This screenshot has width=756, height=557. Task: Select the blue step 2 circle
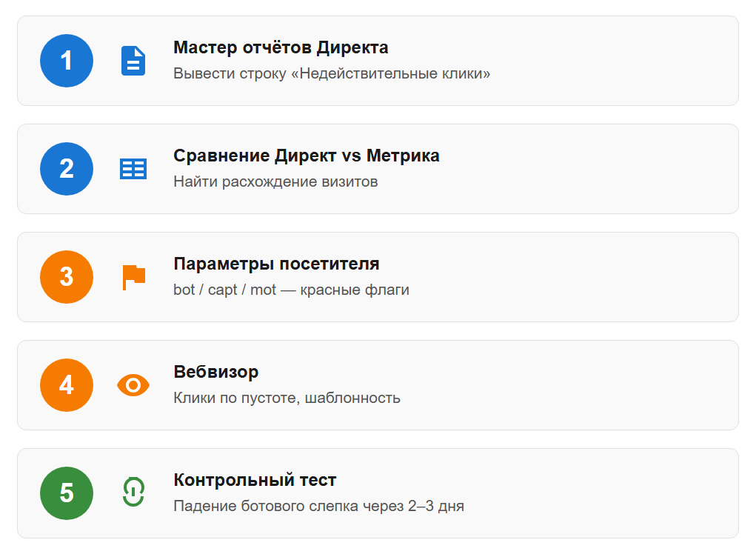point(67,169)
